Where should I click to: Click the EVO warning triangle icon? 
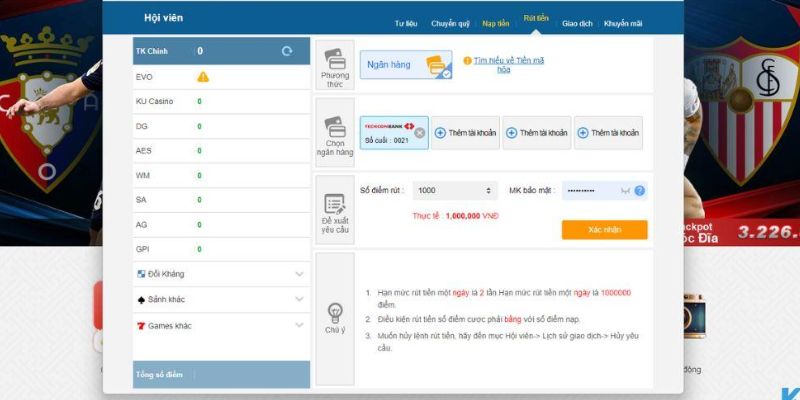(203, 76)
